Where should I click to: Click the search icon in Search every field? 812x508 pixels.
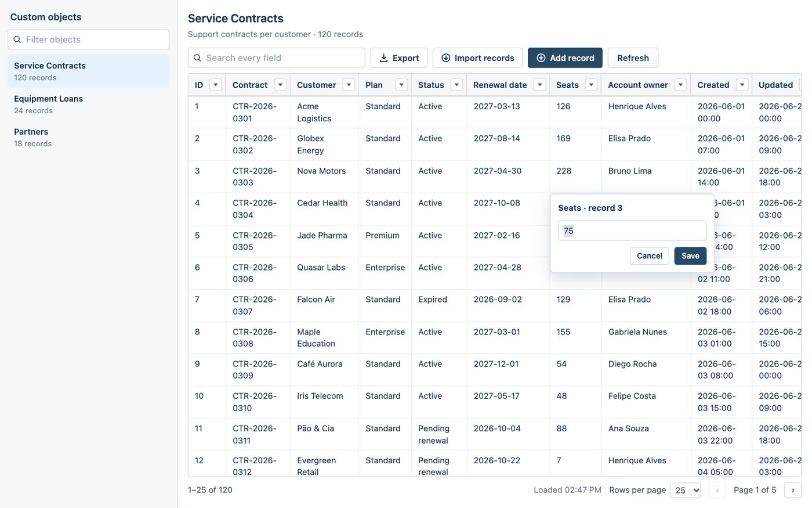click(197, 58)
